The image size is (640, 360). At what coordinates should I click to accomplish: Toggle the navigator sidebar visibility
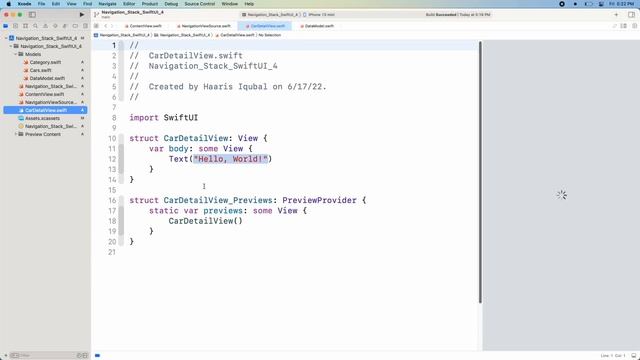click(x=32, y=15)
